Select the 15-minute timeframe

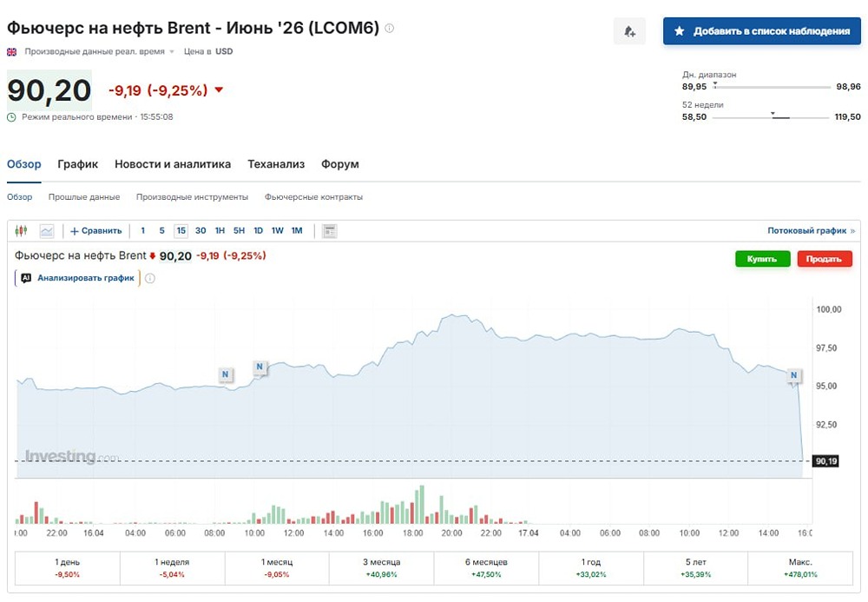(179, 230)
